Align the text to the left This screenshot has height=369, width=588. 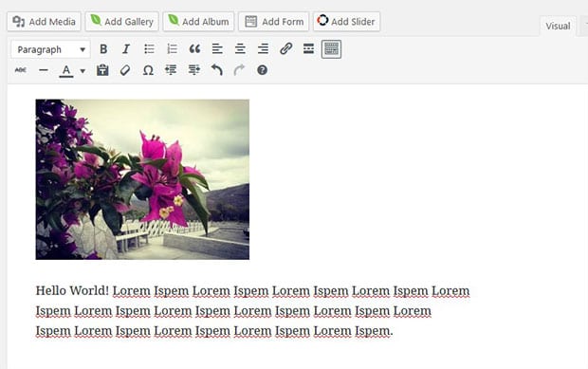217,49
